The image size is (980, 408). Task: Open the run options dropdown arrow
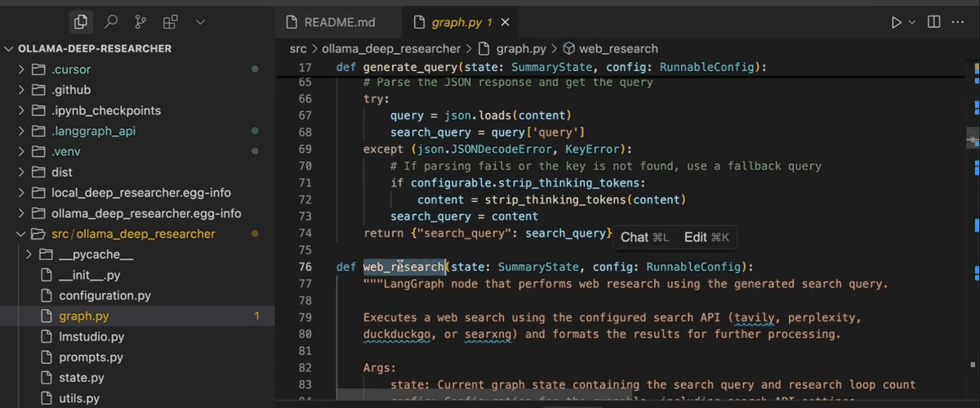(912, 22)
